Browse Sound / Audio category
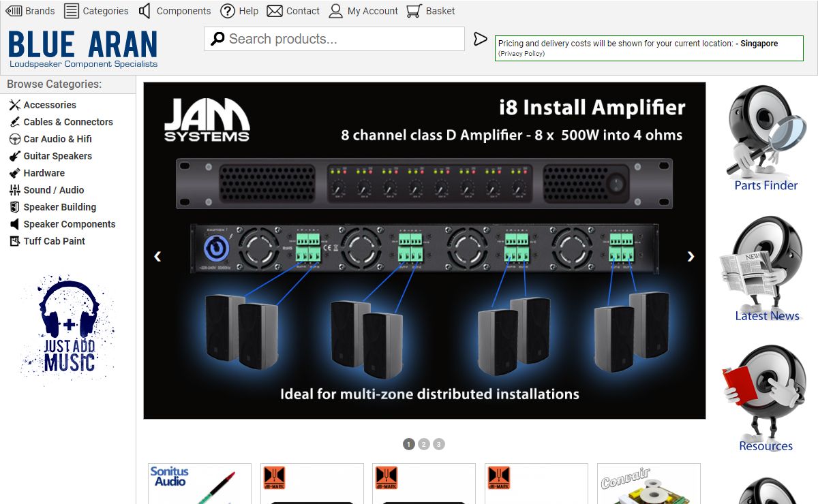Screen dimensions: 818x504 coord(46,190)
